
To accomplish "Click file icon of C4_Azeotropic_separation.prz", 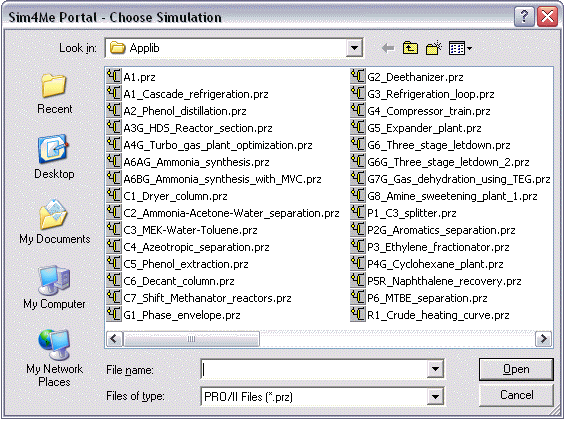I will [114, 246].
